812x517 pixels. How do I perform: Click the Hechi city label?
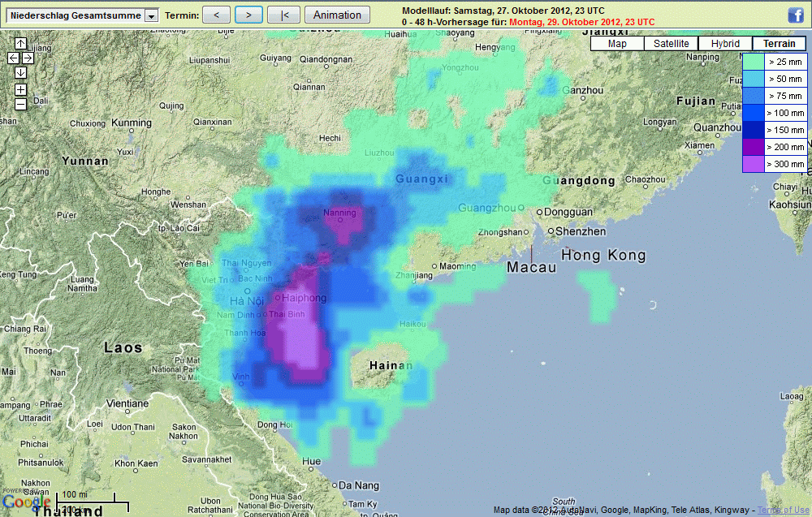click(x=330, y=138)
